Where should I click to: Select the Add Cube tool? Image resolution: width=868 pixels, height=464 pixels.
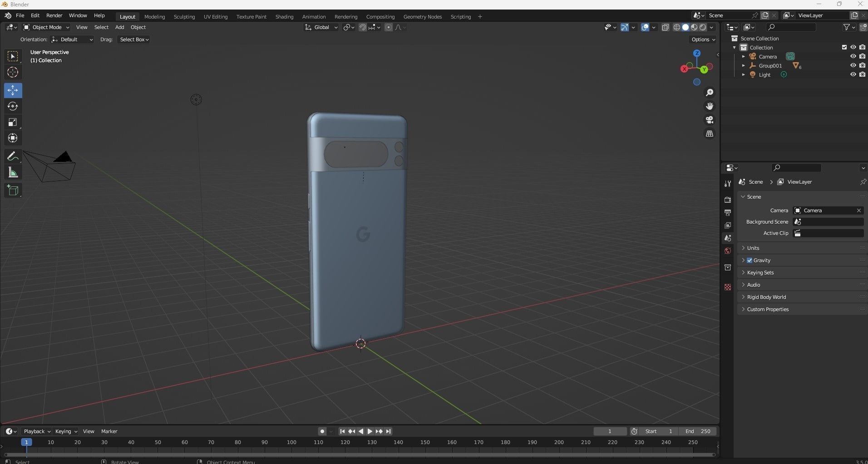13,190
